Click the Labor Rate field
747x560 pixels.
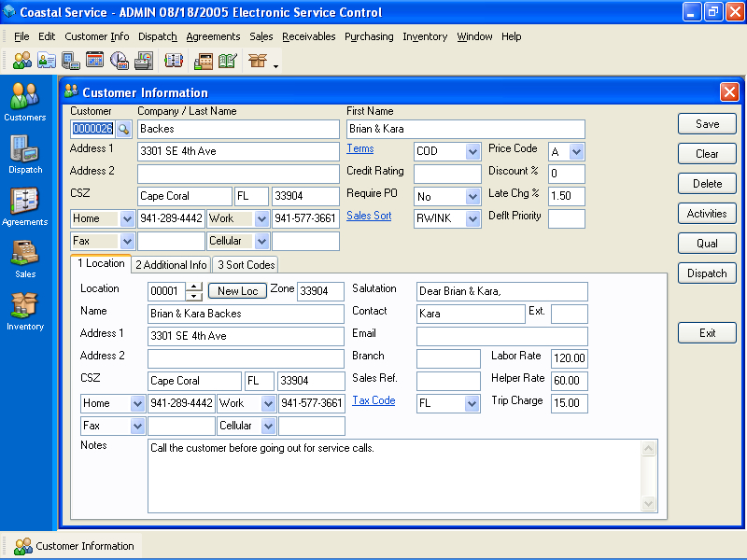(x=569, y=358)
